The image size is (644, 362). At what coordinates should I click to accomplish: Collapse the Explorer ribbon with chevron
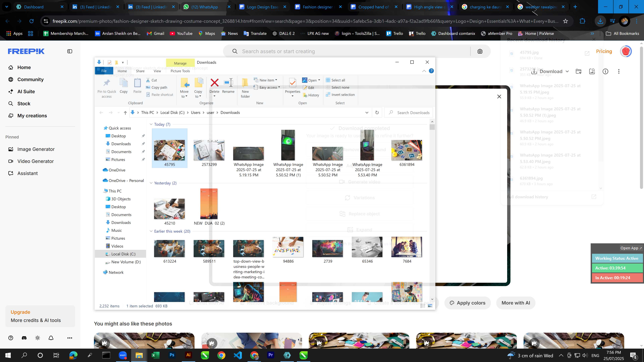tap(424, 71)
